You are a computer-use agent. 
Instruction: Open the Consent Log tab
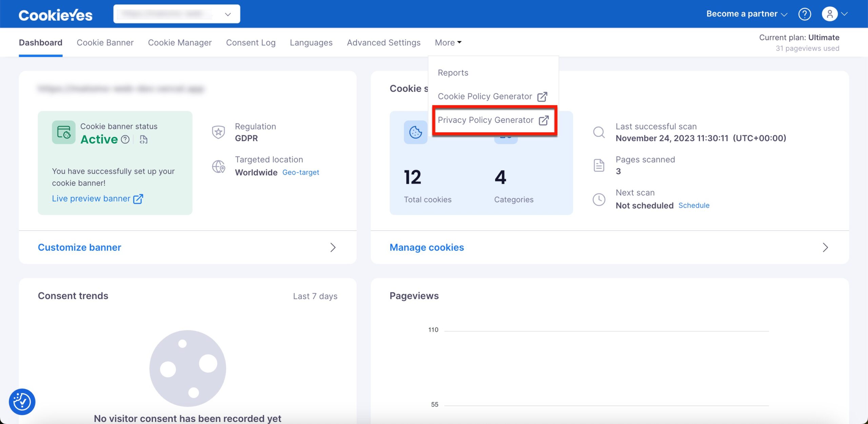251,42
